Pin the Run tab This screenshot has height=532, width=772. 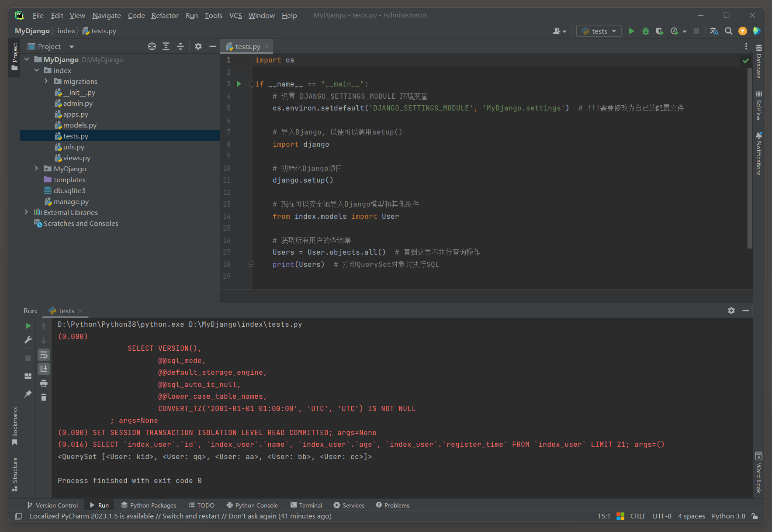(x=28, y=394)
